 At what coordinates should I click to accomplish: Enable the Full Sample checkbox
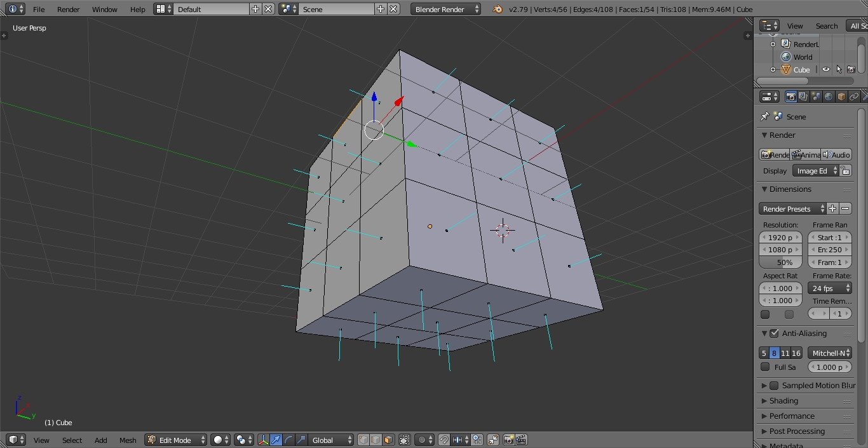click(766, 367)
